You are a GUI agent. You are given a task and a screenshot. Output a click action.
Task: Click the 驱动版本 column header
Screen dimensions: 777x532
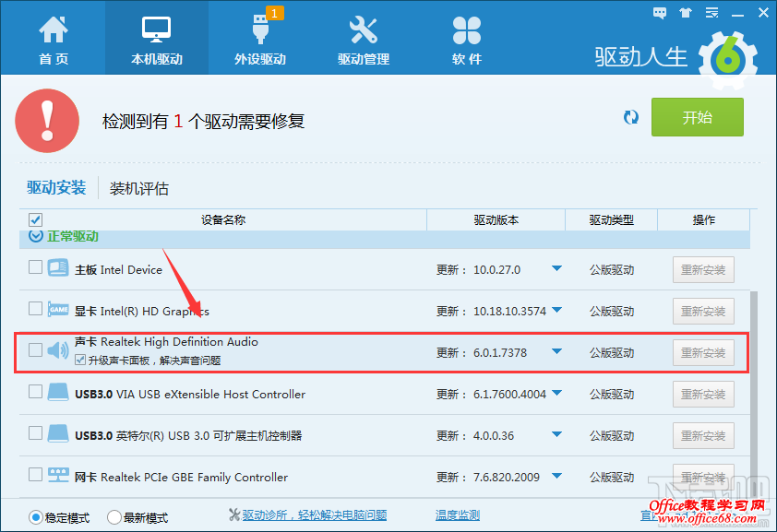click(496, 219)
